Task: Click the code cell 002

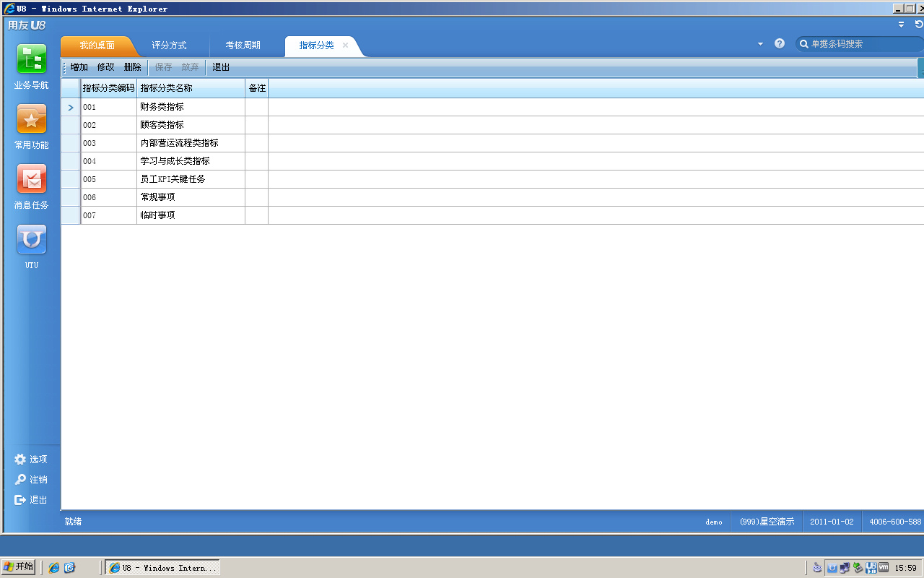Action: click(108, 125)
